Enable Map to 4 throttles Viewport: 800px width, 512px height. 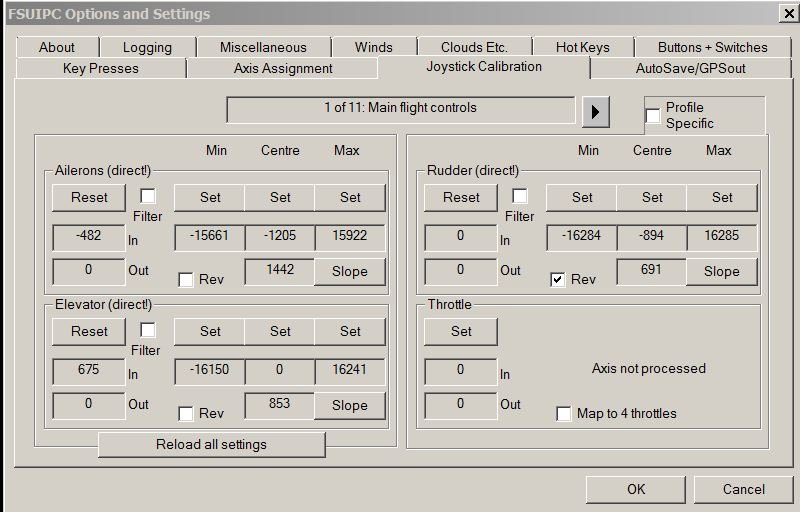[564, 414]
